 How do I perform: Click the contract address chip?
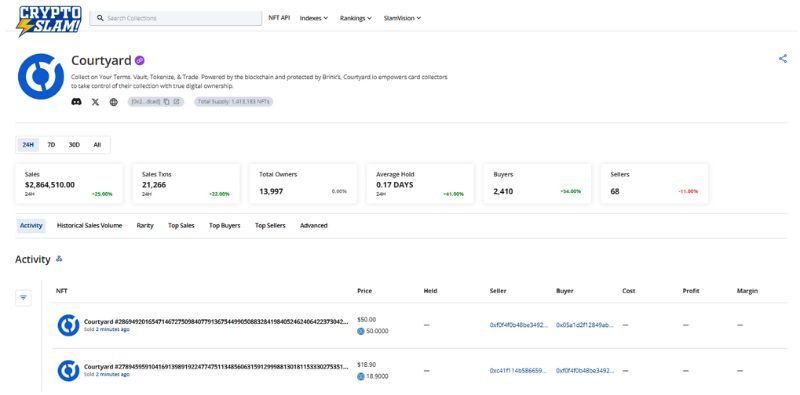point(156,102)
